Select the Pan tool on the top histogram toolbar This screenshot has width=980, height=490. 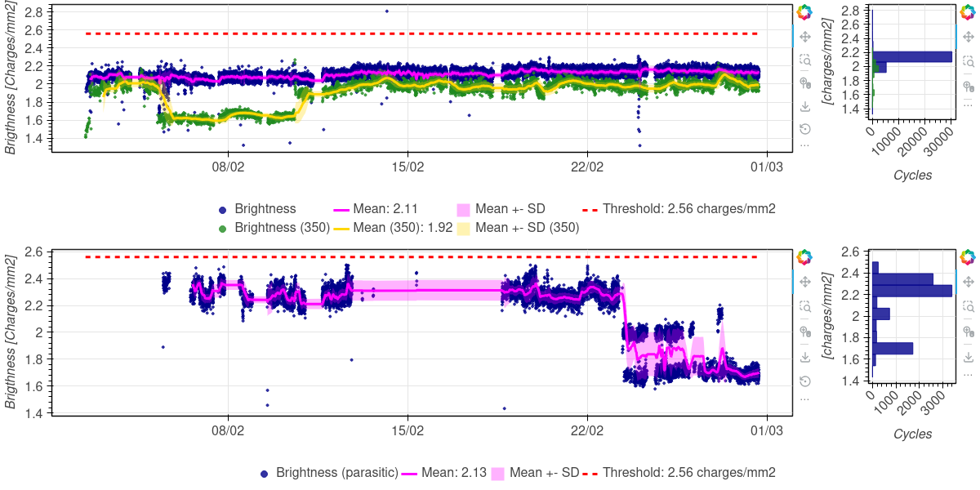pos(968,37)
